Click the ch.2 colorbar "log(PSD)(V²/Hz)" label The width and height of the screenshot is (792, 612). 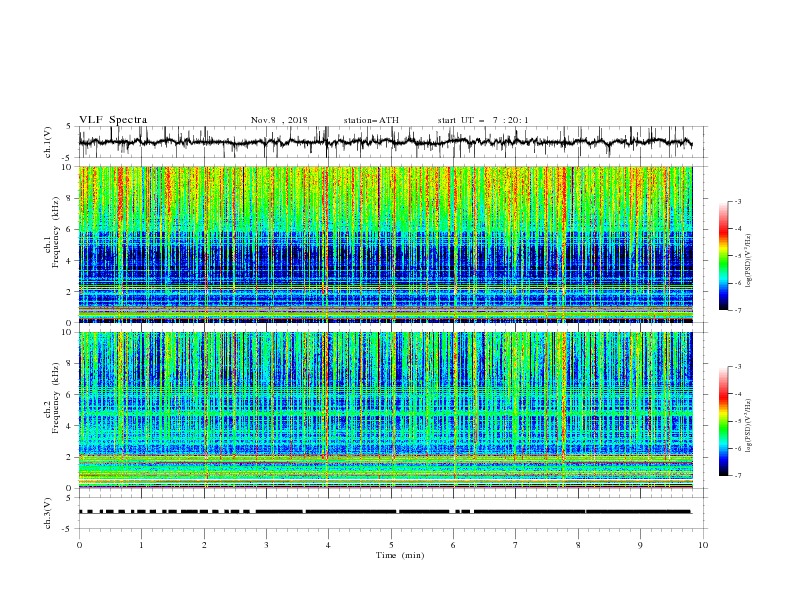(749, 425)
